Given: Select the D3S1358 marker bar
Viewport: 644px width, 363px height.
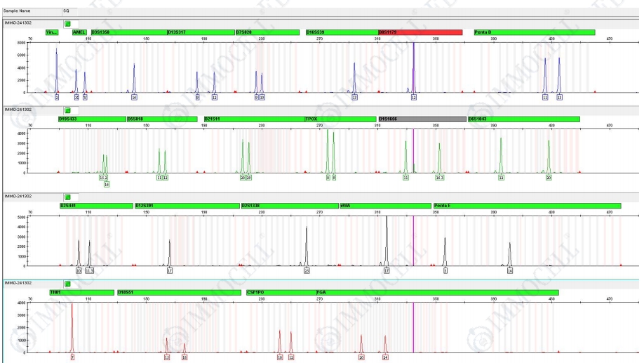Looking at the screenshot, I should pos(129,32).
